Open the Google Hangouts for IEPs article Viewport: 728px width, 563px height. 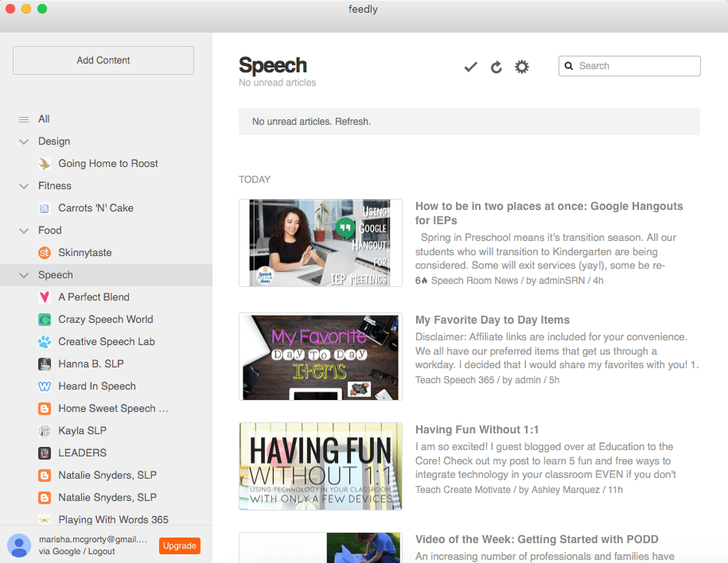pyautogui.click(x=548, y=213)
